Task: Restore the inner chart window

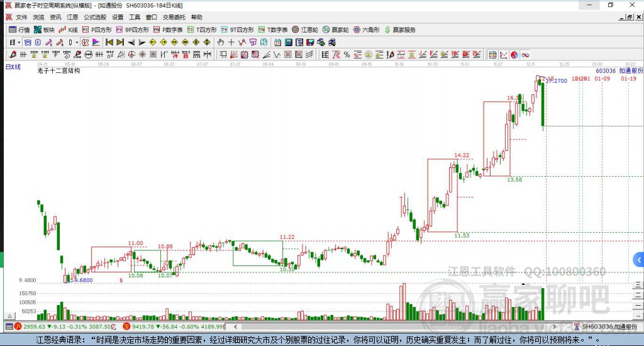Action: [x=630, y=17]
